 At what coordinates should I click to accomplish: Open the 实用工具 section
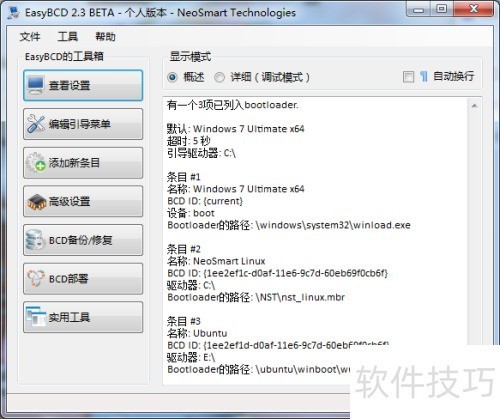pos(83,317)
